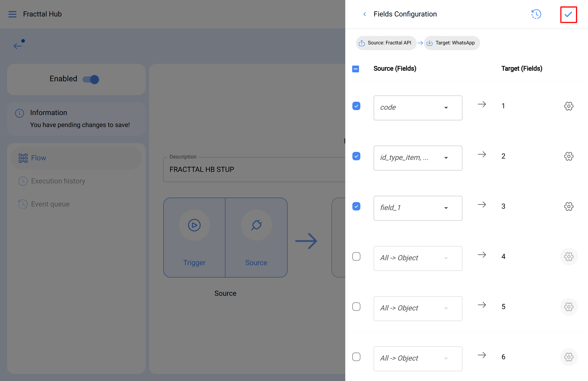Toggle the Enabled switch off

click(x=91, y=79)
